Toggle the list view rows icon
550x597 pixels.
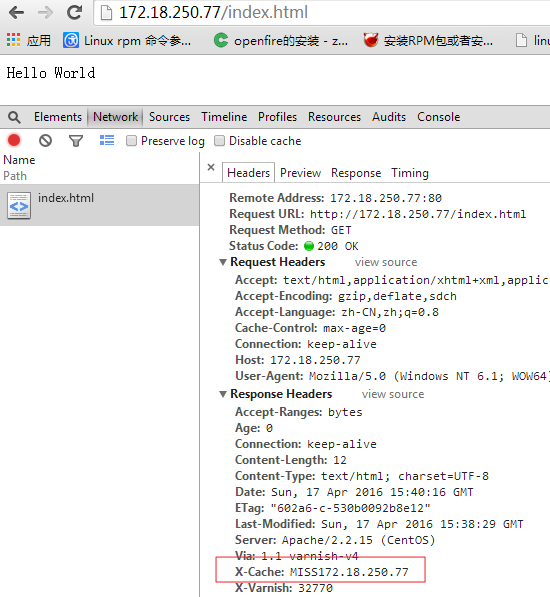tap(107, 140)
